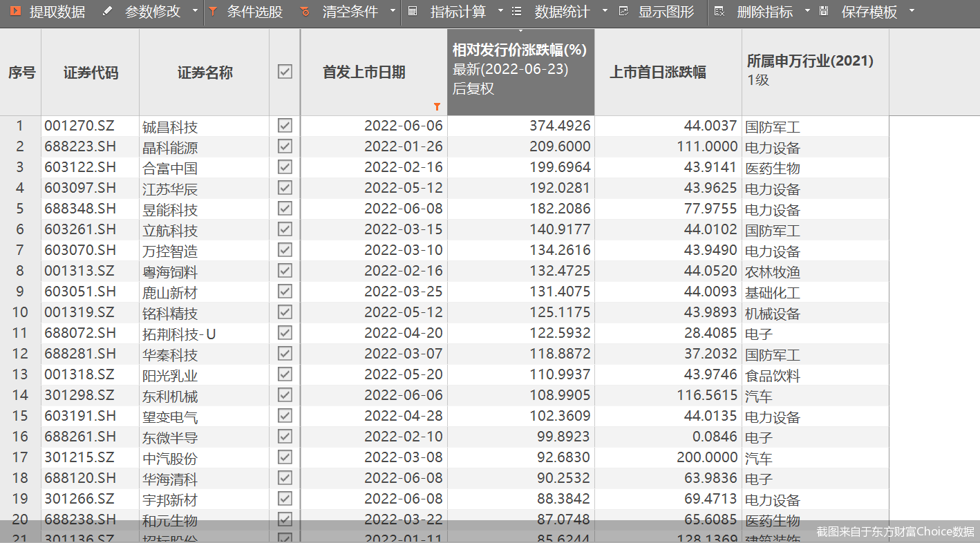Image resolution: width=980 pixels, height=543 pixels.
Task: Click the chart icon for 显示图形
Action: point(623,11)
